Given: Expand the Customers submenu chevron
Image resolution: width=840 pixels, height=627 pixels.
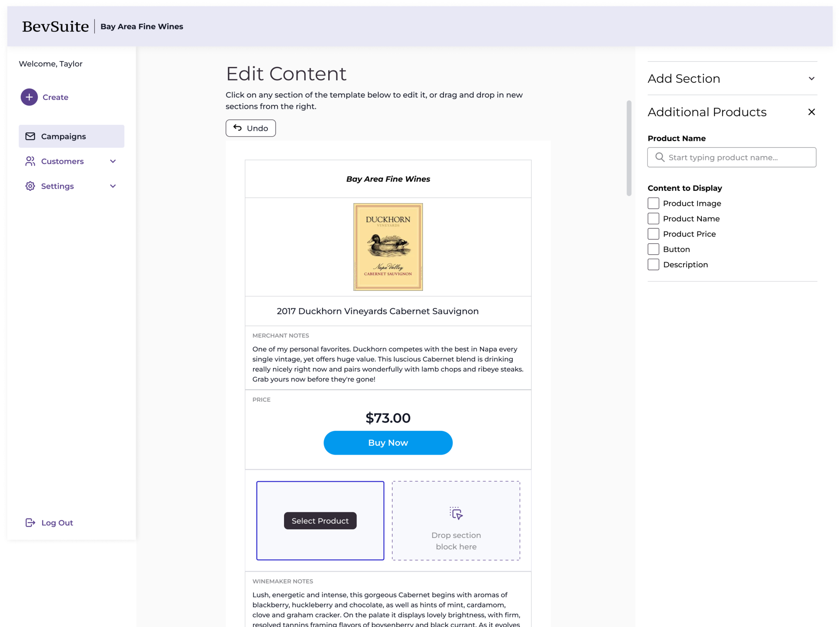Looking at the screenshot, I should (x=113, y=161).
